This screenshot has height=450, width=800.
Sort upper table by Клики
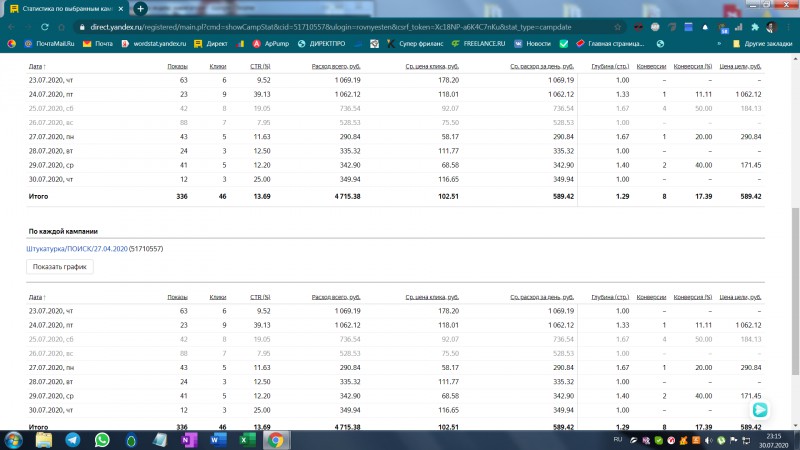[x=218, y=66]
